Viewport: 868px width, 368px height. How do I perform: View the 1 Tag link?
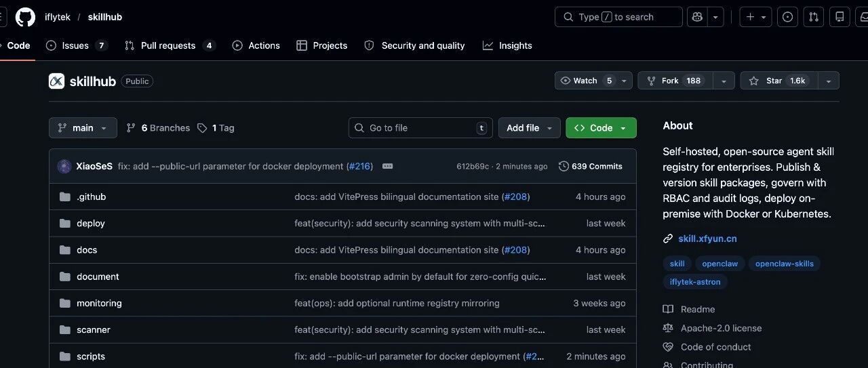(x=216, y=127)
